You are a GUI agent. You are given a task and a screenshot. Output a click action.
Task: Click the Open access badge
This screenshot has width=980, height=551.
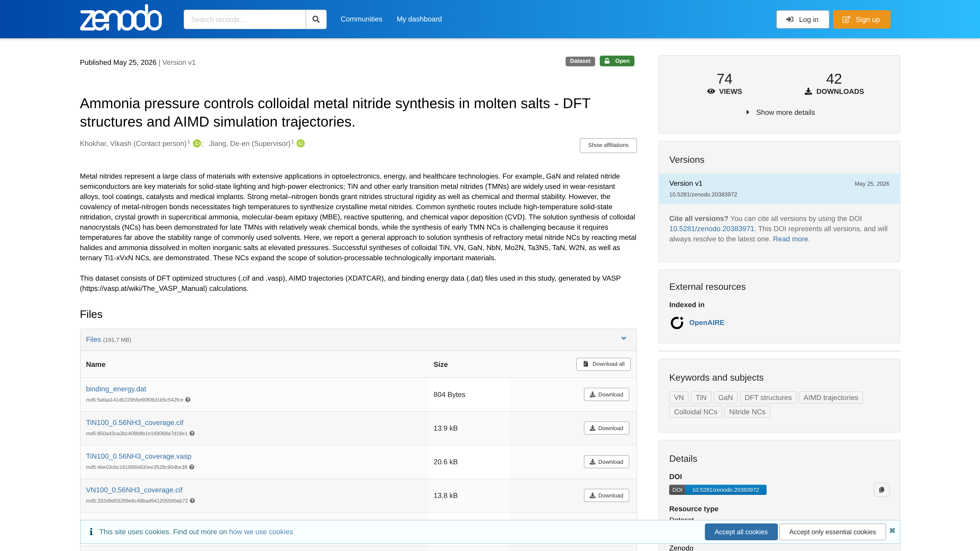(x=617, y=61)
